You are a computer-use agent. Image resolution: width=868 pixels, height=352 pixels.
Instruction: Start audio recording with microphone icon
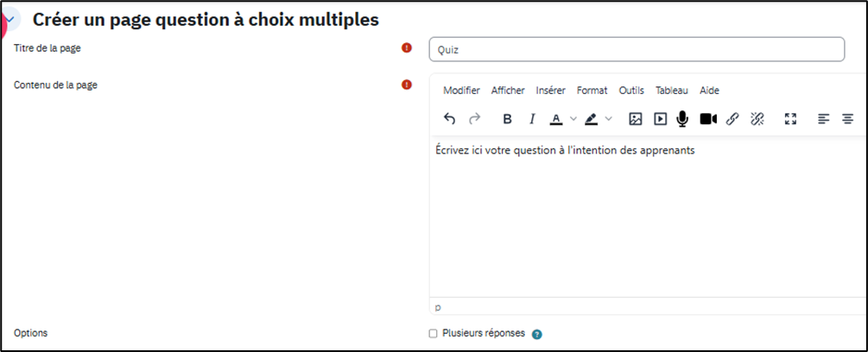(682, 119)
